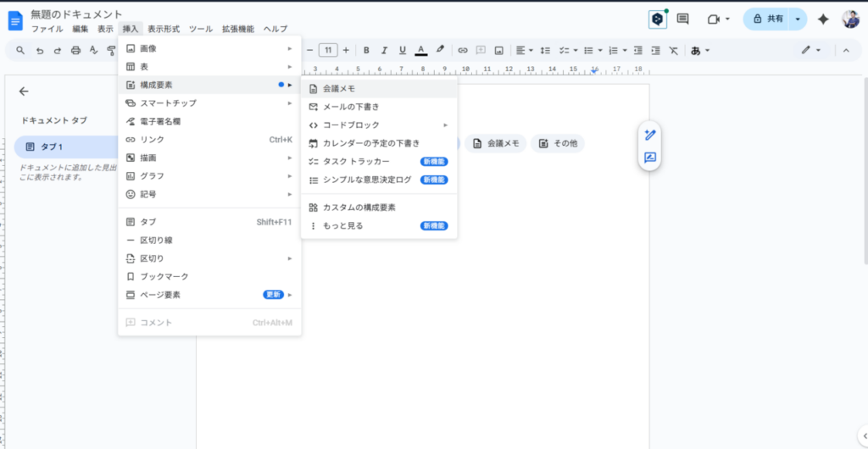Expand the share options dropdown arrow
This screenshot has height=449, width=868.
pos(798,19)
